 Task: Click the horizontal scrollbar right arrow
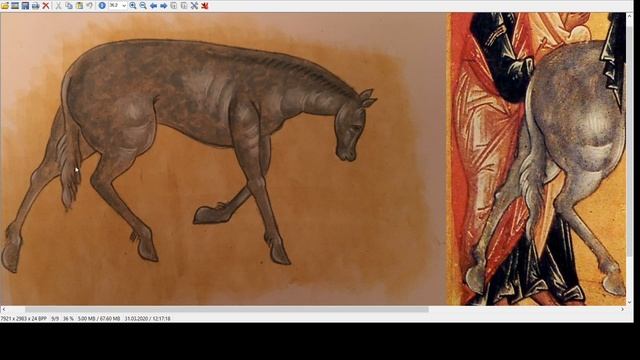click(x=622, y=309)
